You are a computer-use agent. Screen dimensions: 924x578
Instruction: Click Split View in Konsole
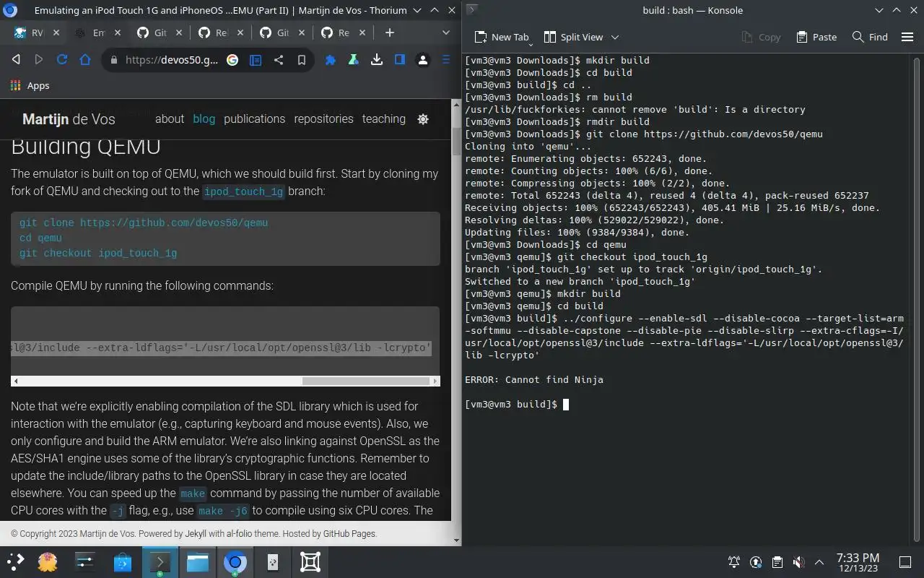pyautogui.click(x=573, y=37)
